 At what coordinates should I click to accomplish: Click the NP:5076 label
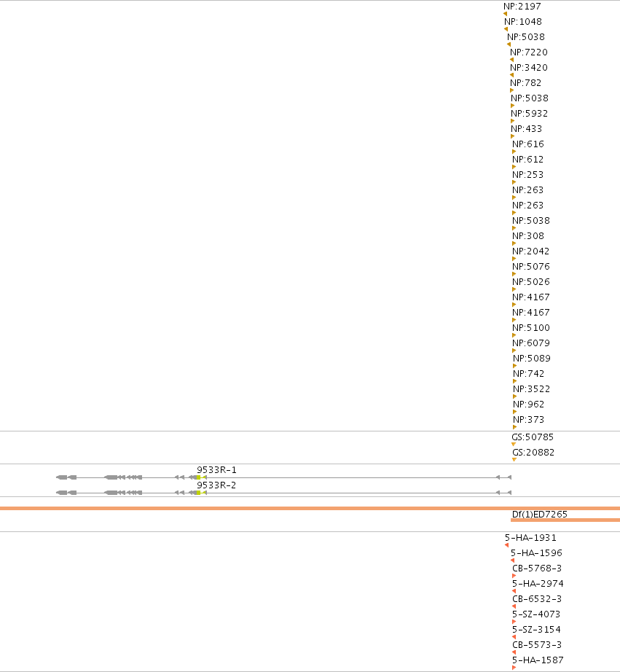(x=531, y=267)
